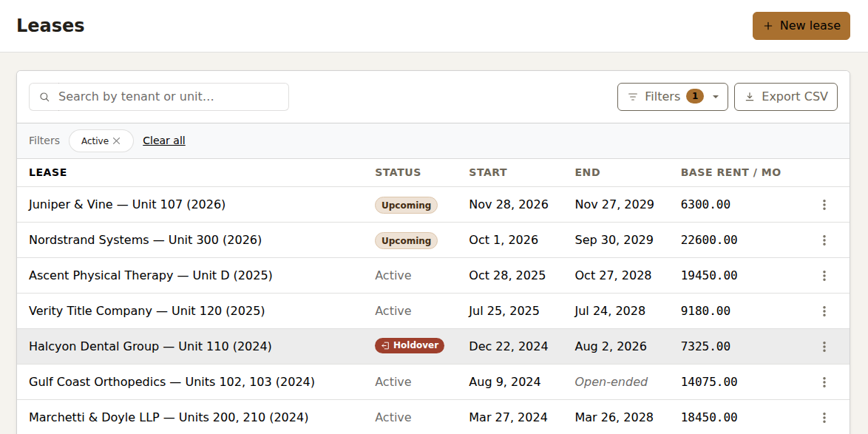Image resolution: width=868 pixels, height=434 pixels.
Task: Open row menu for Nordstrand Systems lease
Action: coord(824,240)
